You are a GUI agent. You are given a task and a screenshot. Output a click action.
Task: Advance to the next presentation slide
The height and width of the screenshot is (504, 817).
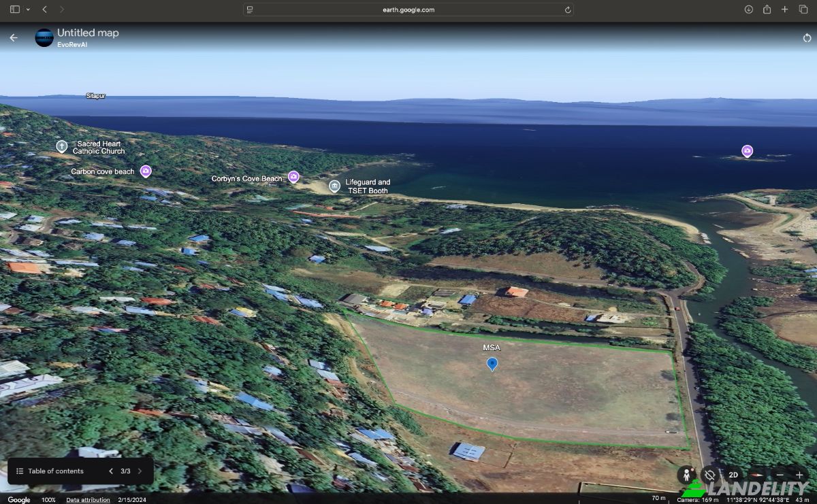click(x=140, y=471)
